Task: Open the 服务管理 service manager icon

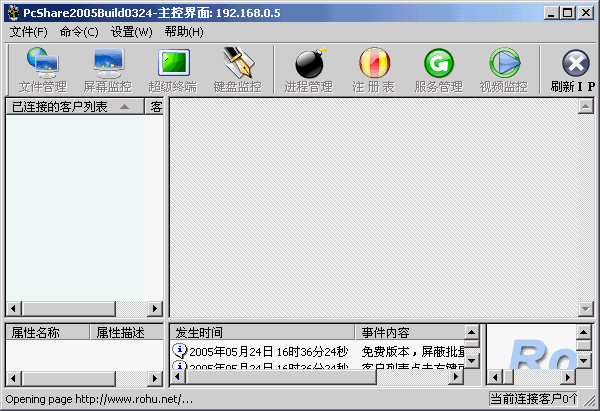Action: [438, 70]
